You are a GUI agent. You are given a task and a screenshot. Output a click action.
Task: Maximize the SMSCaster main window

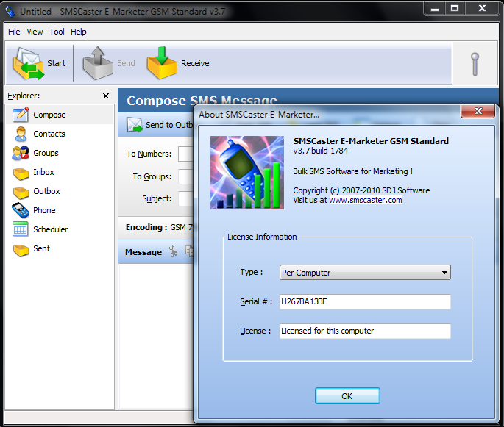pos(455,9)
